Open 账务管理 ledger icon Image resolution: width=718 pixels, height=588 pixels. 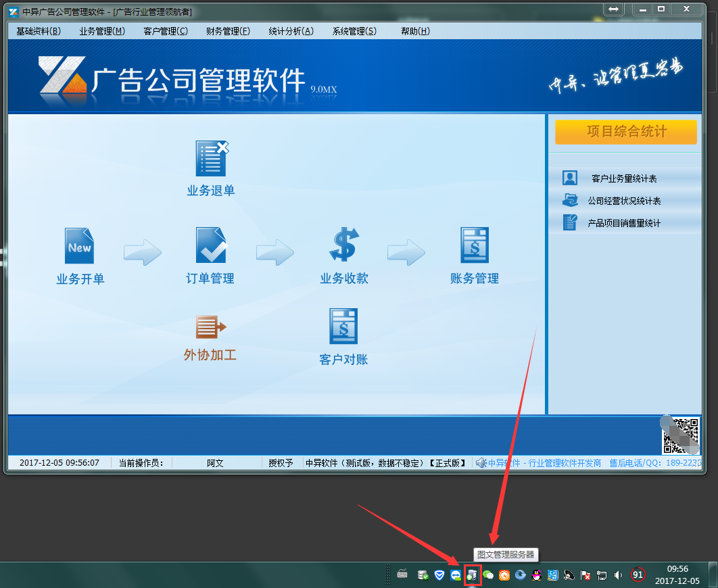click(x=475, y=245)
